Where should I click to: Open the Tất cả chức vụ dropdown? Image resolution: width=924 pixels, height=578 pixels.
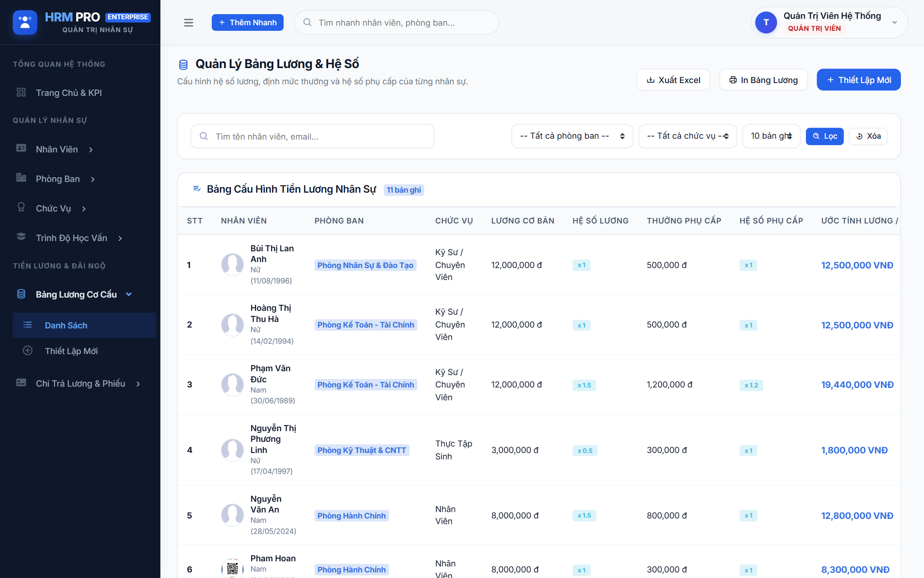[x=687, y=136]
